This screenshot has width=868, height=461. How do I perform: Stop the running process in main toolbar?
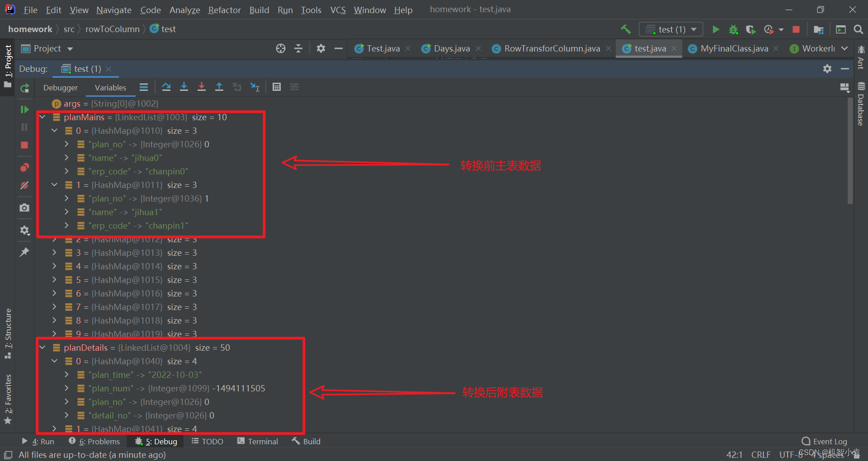pyautogui.click(x=796, y=29)
